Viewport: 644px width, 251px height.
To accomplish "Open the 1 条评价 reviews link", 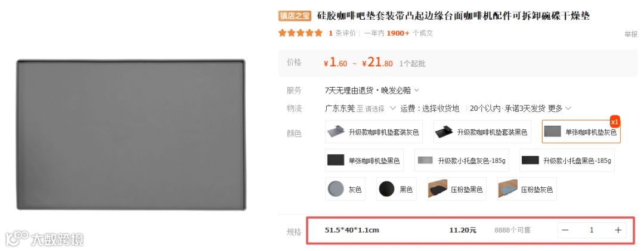I will point(342,33).
